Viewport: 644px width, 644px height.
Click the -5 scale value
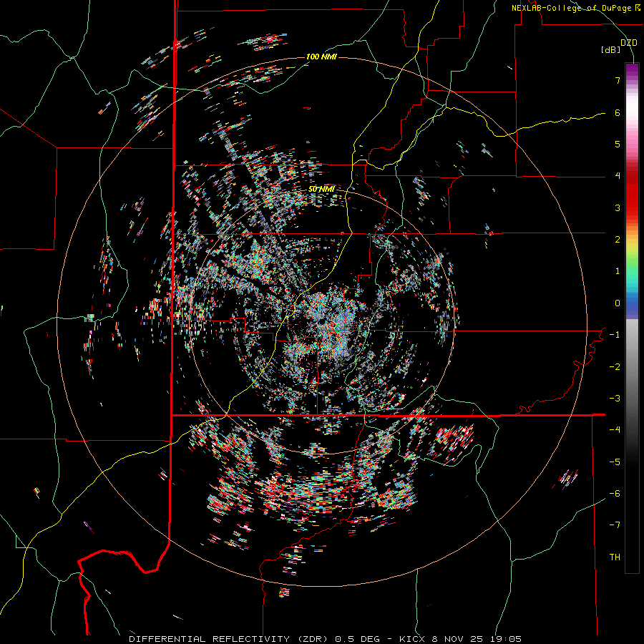pyautogui.click(x=615, y=462)
